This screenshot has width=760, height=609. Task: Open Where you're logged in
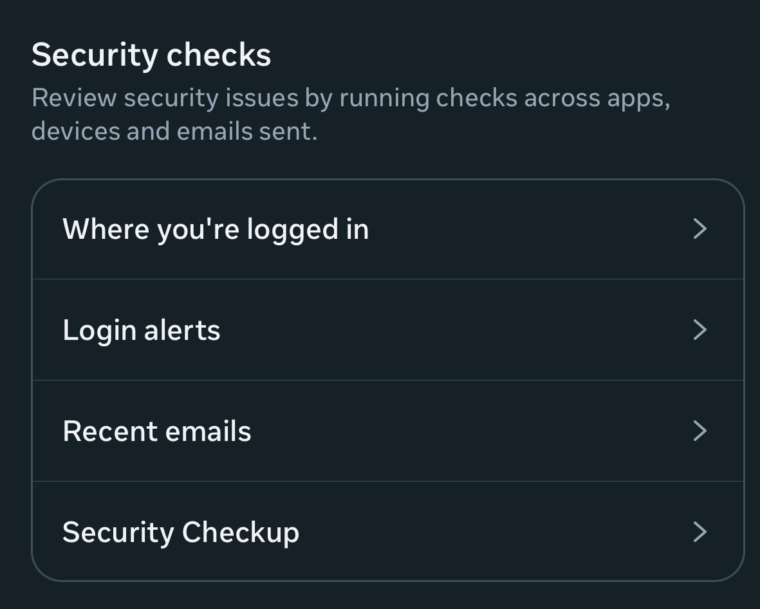tap(387, 229)
